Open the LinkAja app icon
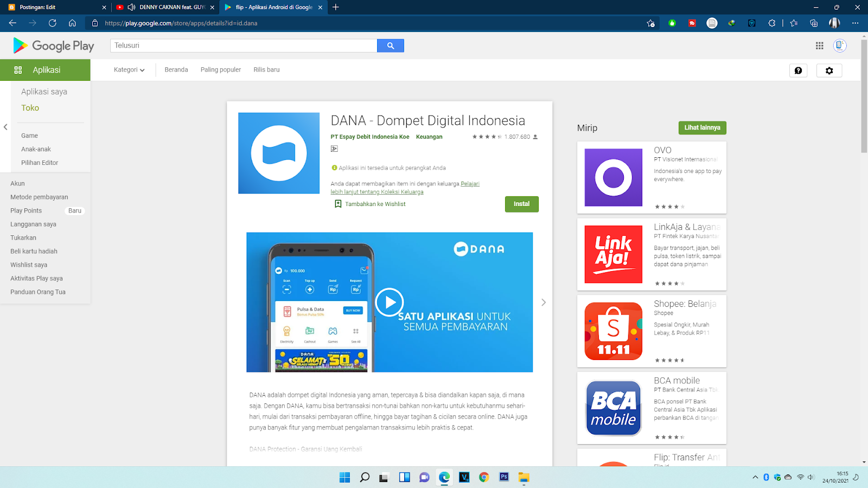Image resolution: width=868 pixels, height=488 pixels. (x=614, y=254)
